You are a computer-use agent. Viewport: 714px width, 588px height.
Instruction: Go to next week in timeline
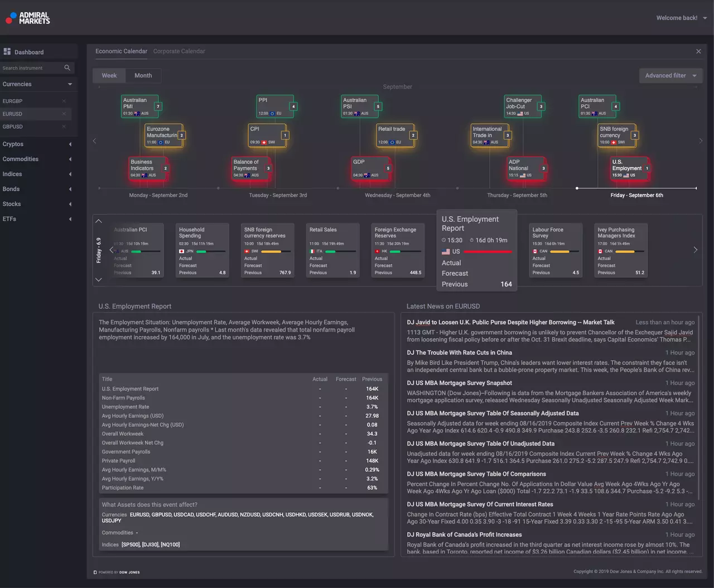pyautogui.click(x=701, y=141)
